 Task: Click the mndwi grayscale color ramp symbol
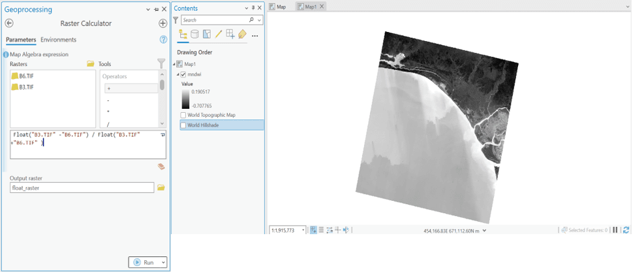coord(186,99)
